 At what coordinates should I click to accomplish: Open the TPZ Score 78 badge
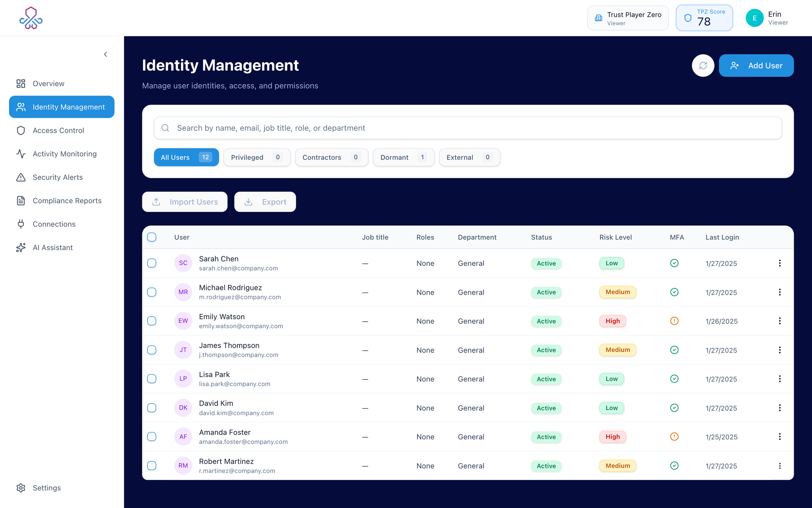[x=704, y=18]
